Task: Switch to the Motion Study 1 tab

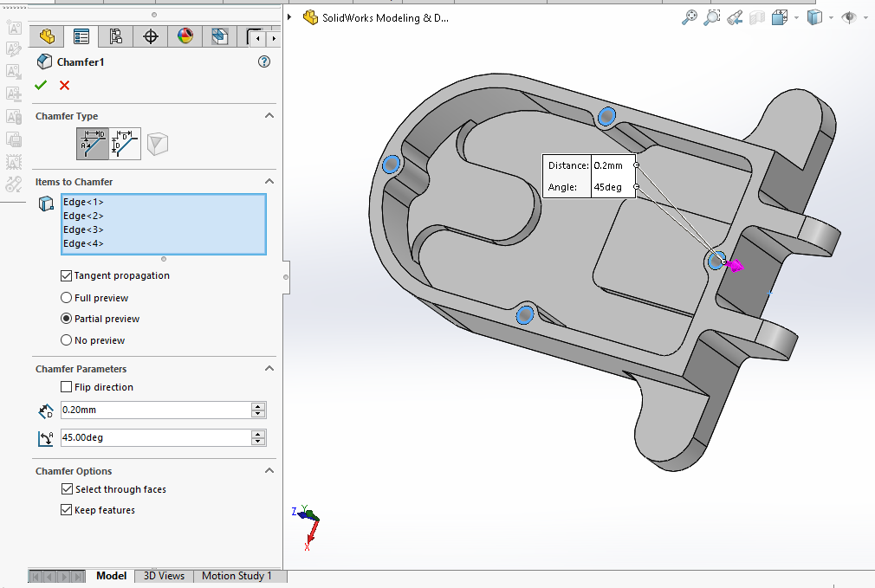Action: [x=237, y=576]
